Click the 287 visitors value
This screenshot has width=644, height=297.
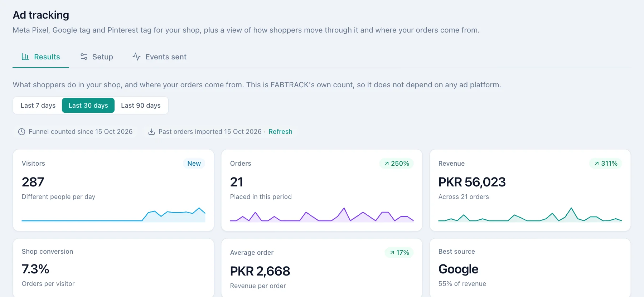[x=33, y=182]
